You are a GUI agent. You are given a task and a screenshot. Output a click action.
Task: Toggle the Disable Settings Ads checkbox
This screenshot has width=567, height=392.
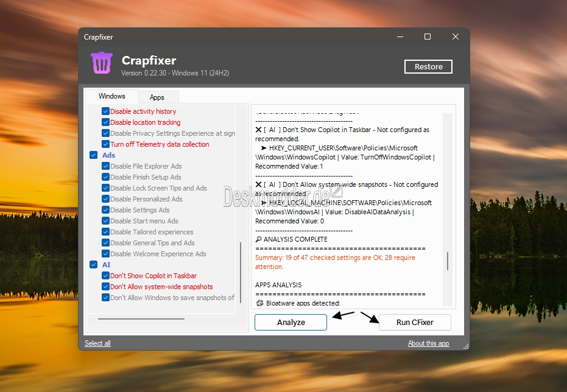pos(105,210)
